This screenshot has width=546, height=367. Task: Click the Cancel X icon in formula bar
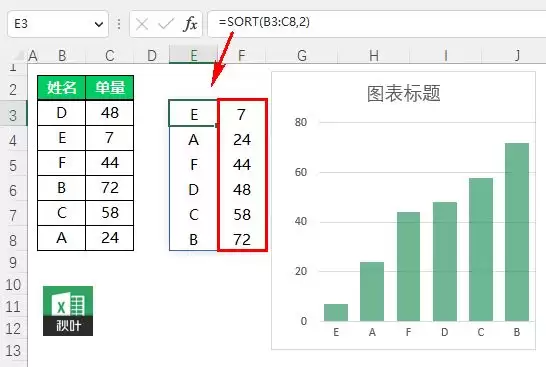142,24
